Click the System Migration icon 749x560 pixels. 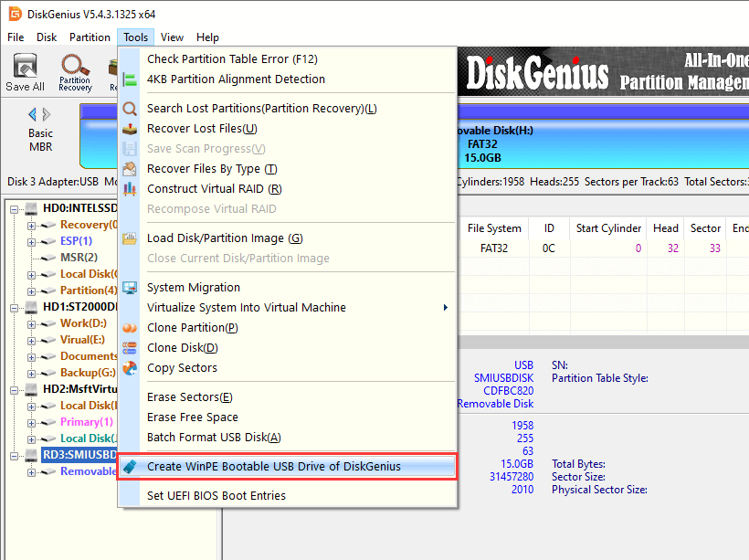130,288
